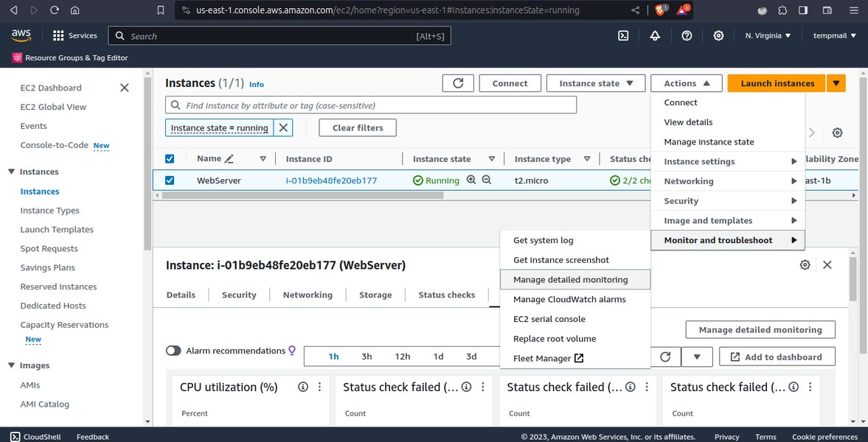Open the tempmail account menu

pyautogui.click(x=834, y=36)
